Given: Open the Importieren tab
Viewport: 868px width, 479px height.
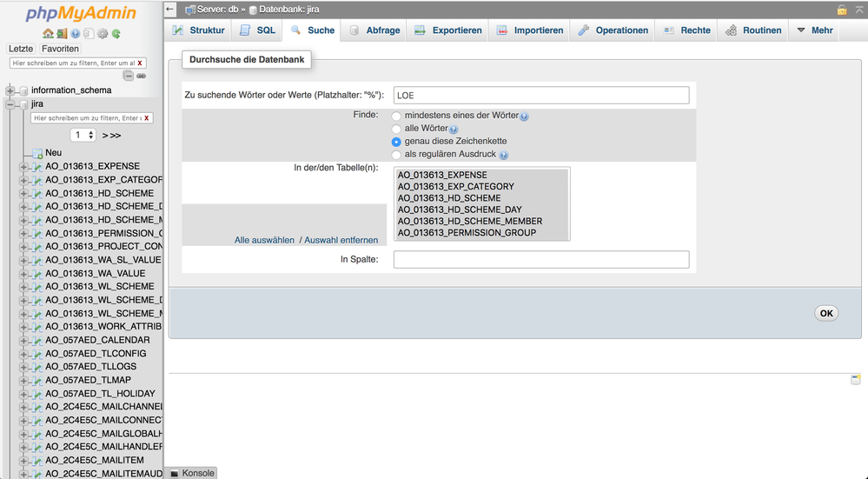Looking at the screenshot, I should [x=530, y=30].
